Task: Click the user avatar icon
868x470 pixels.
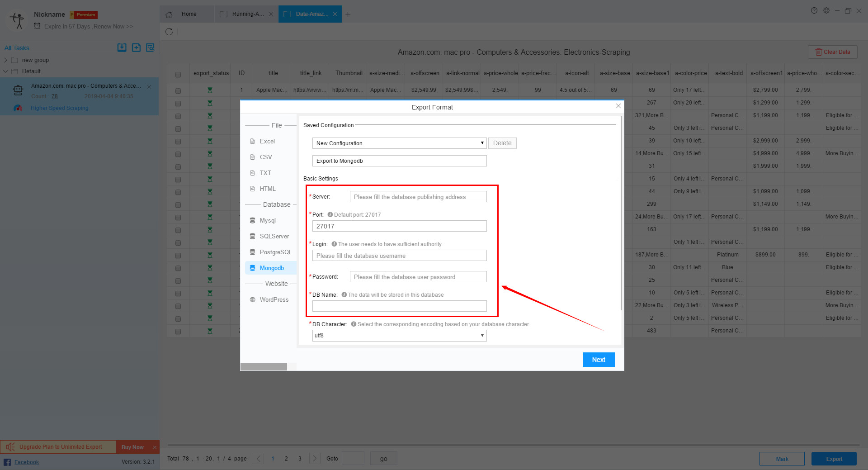Action: tap(18, 20)
